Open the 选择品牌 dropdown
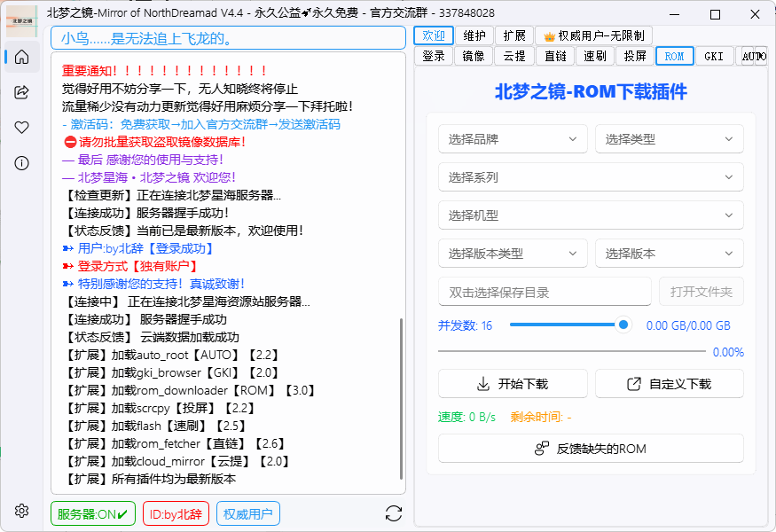 (513, 138)
